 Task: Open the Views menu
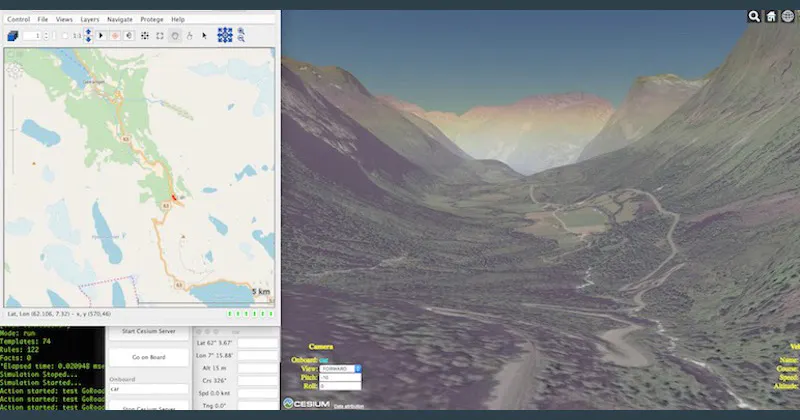(64, 19)
